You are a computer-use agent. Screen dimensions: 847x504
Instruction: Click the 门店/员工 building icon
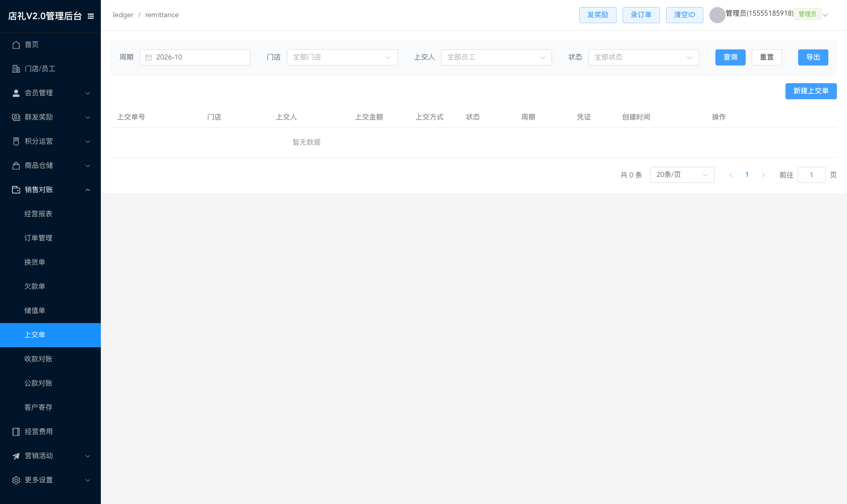pyautogui.click(x=16, y=69)
